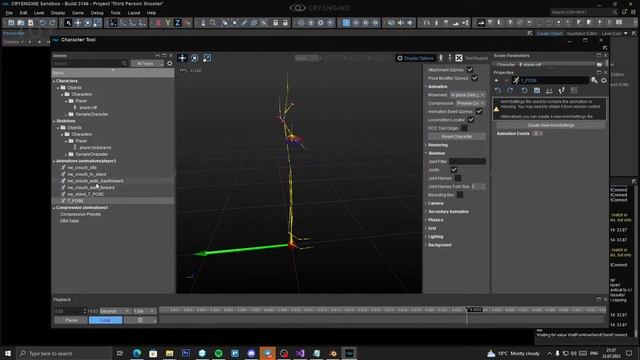This screenshot has height=360, width=640.
Task: Click Properties panel revert icon
Action: [x=524, y=90]
